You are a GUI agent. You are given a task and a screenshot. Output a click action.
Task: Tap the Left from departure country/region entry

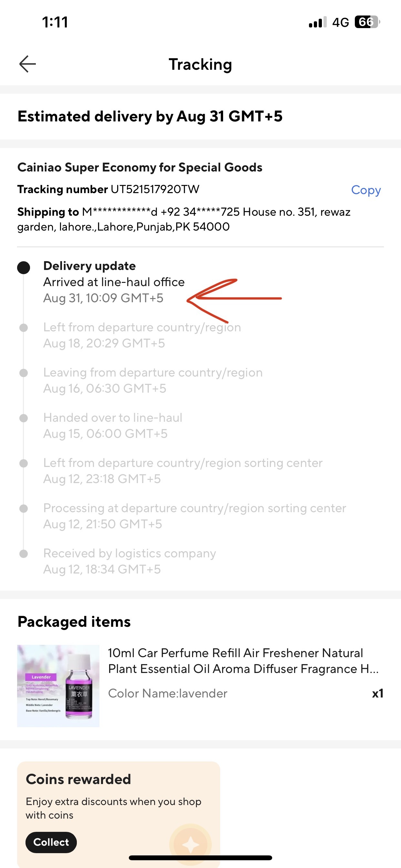click(x=142, y=327)
